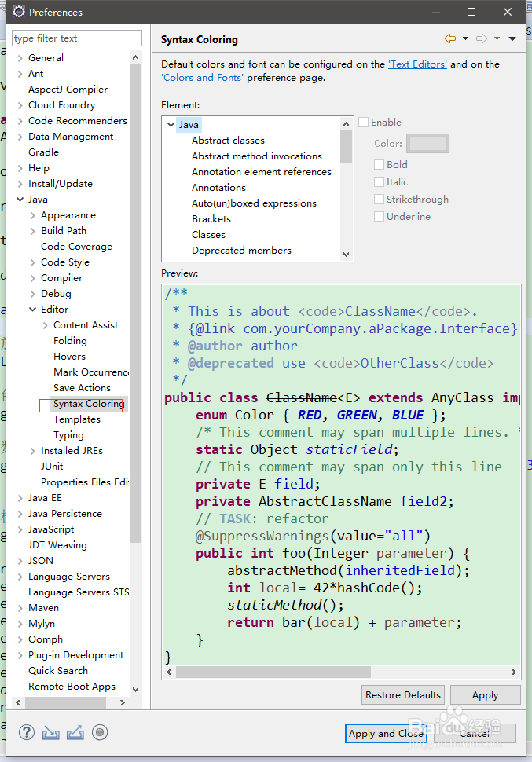Select the Folding preference page
The height and width of the screenshot is (762, 532).
pyautogui.click(x=70, y=341)
